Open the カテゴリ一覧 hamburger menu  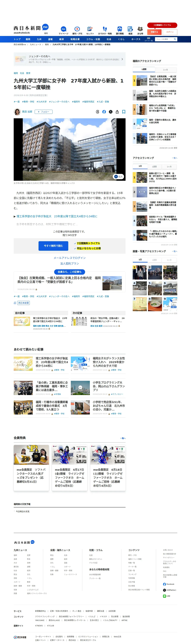point(148,39)
